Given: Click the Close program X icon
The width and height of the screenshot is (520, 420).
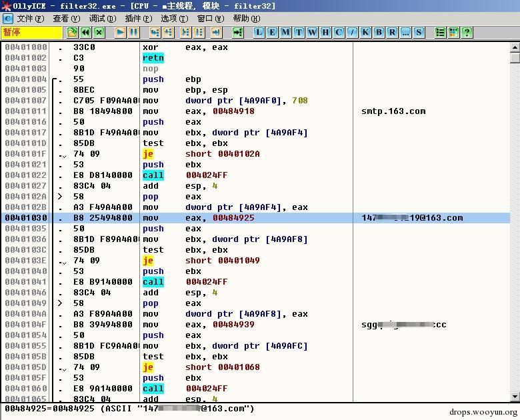Looking at the screenshot, I should [99, 32].
